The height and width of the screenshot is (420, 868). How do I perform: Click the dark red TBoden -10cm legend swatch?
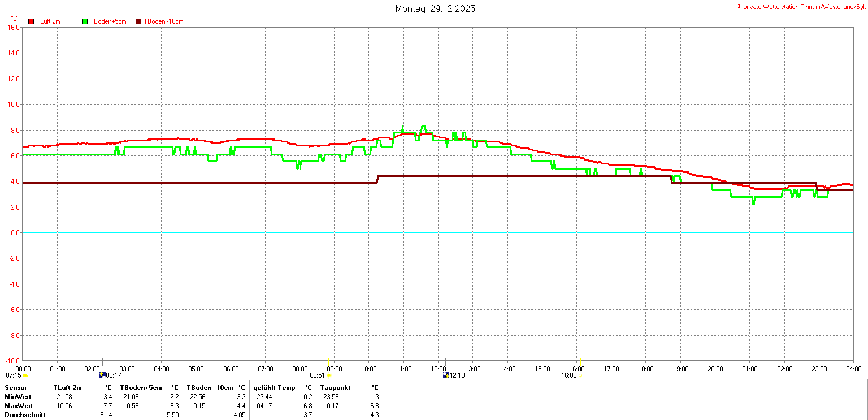click(x=138, y=21)
